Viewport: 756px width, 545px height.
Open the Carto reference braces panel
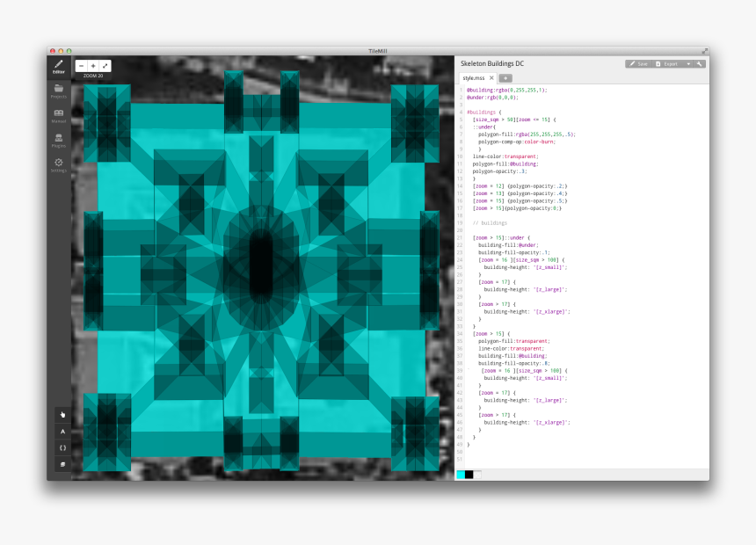tap(62, 447)
